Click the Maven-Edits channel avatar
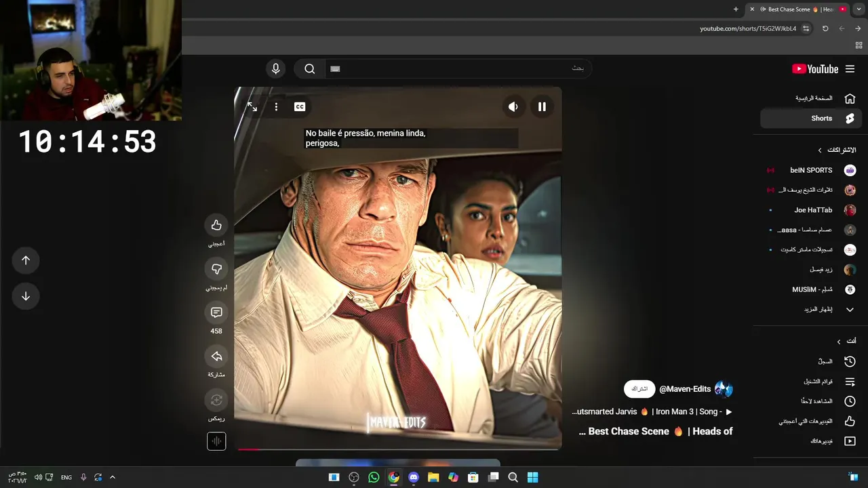The height and width of the screenshot is (488, 868). [724, 389]
